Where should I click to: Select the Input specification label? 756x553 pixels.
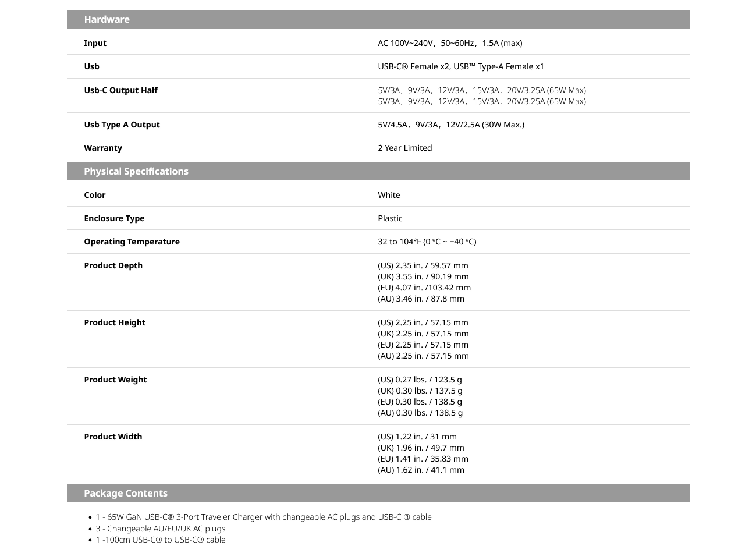95,43
